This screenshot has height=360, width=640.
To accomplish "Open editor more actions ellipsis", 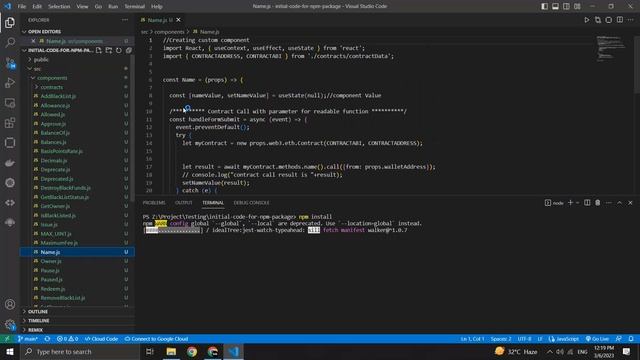I will [631, 20].
